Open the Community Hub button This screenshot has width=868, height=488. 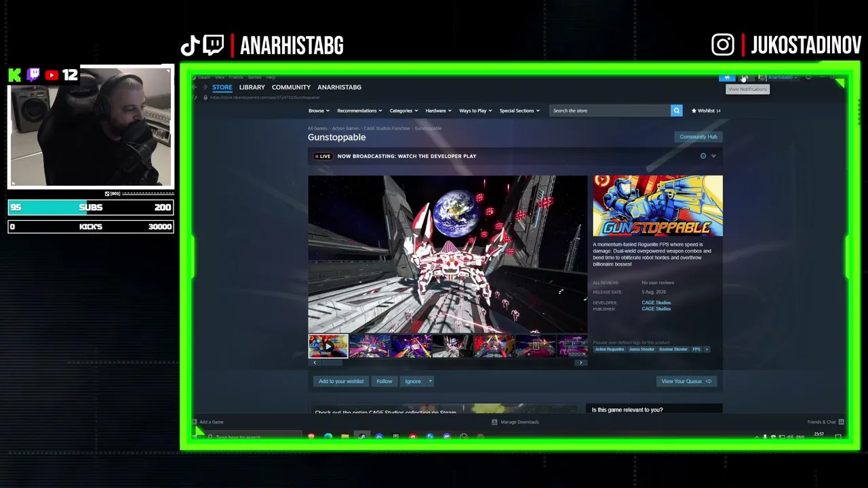(x=698, y=137)
